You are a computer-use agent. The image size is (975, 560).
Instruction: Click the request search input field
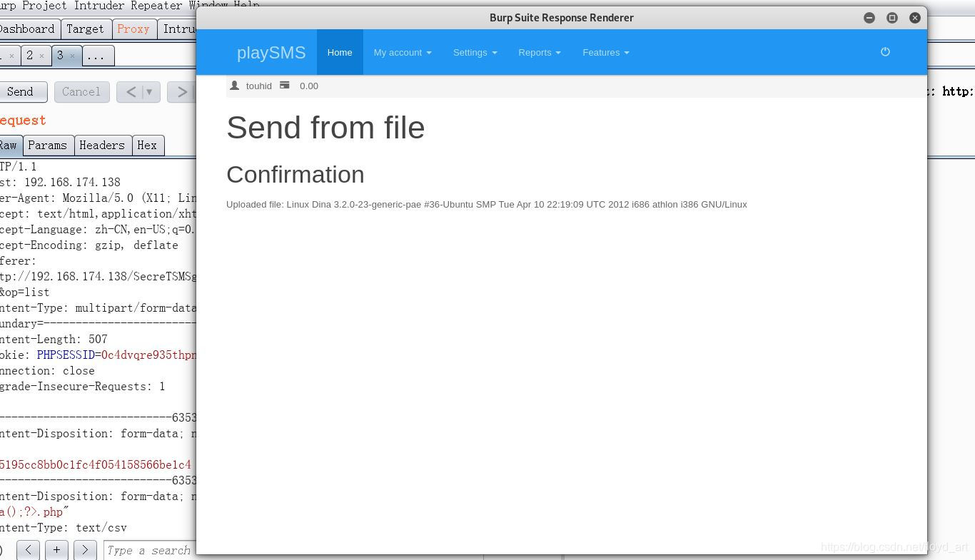(x=149, y=550)
